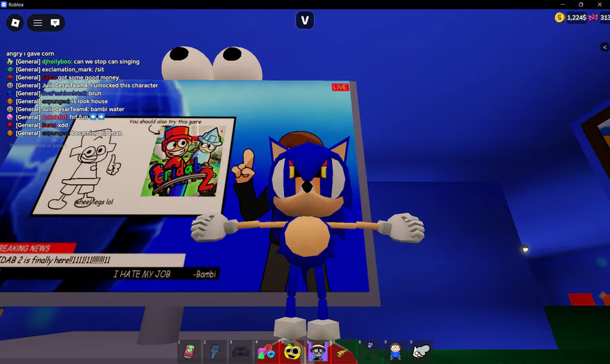Equip hotbar slot 3 boombox item
Image resolution: width=610 pixels, height=364 pixels.
click(x=241, y=352)
